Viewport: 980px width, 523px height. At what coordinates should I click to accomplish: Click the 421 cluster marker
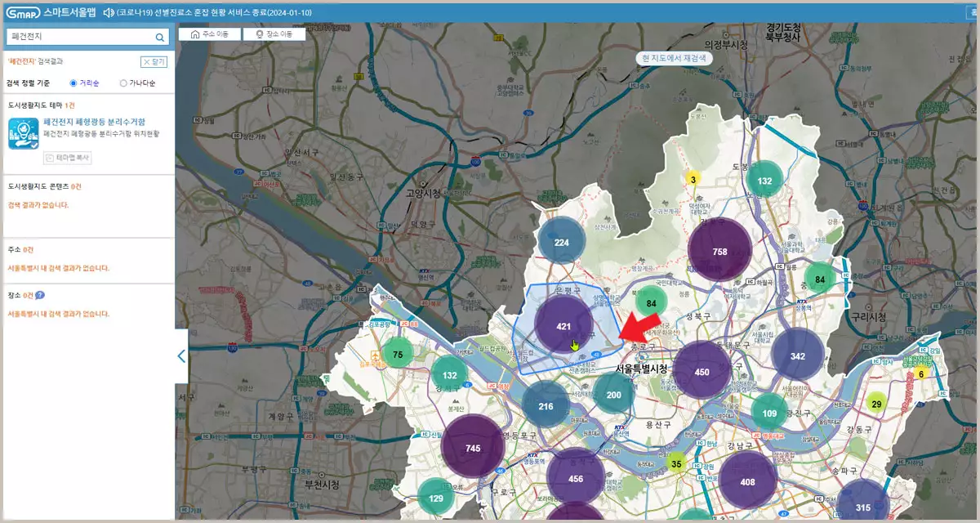(563, 325)
